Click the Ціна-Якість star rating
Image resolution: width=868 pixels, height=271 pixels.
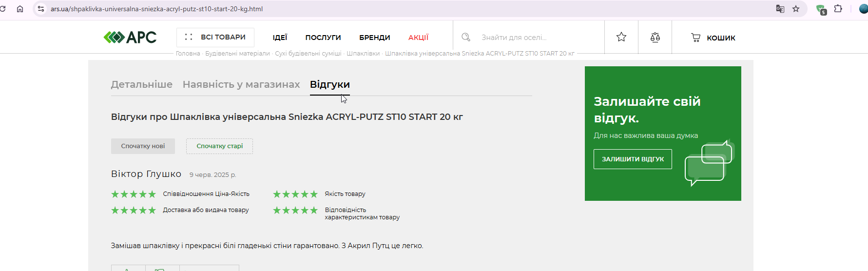[134, 194]
